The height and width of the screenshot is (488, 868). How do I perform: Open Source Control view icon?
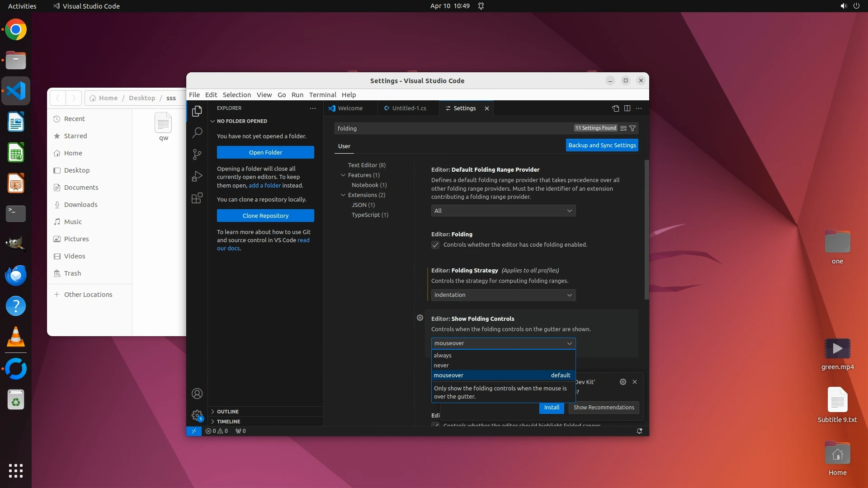197,155
